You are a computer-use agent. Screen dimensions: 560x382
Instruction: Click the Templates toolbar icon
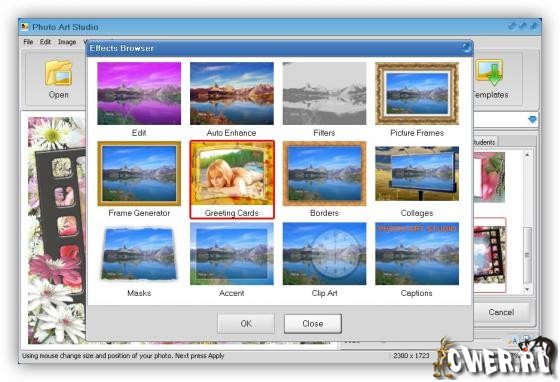[490, 73]
